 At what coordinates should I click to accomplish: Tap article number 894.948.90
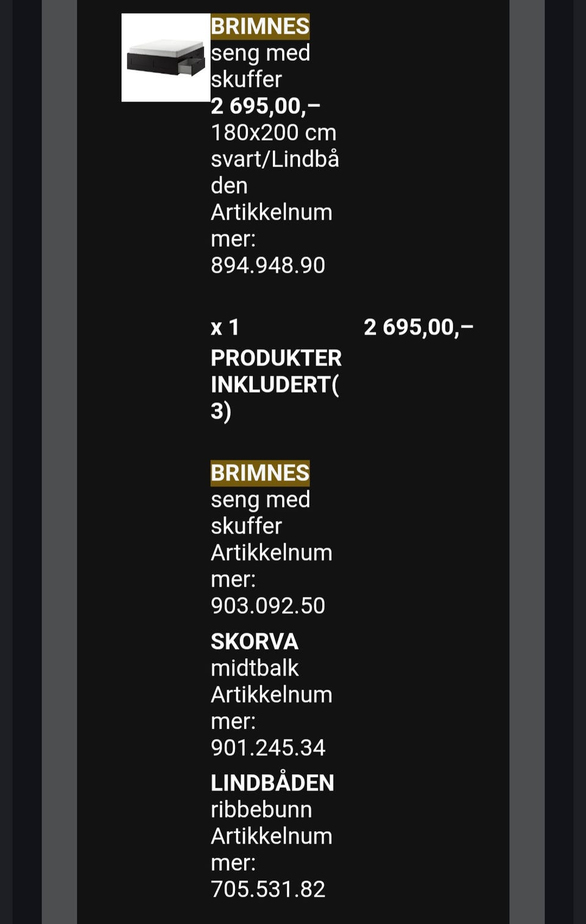pos(268,265)
